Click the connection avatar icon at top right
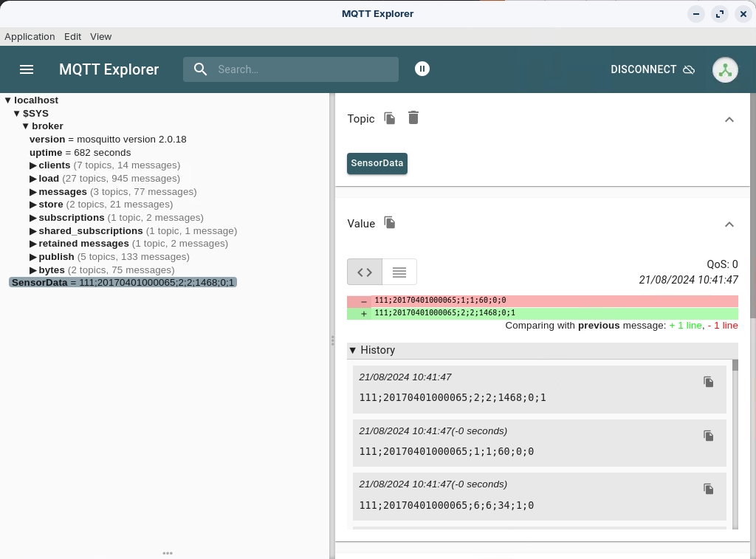This screenshot has width=756, height=559. (725, 69)
